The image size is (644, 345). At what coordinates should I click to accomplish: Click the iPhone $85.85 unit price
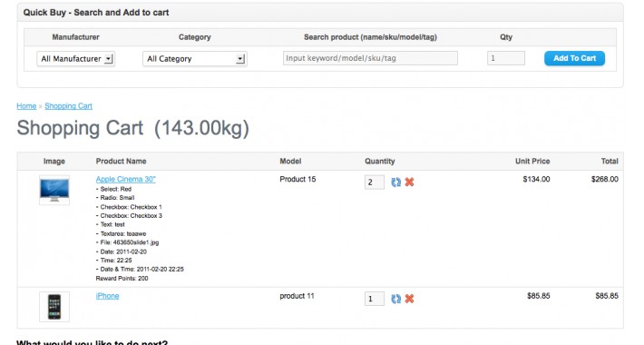539,296
